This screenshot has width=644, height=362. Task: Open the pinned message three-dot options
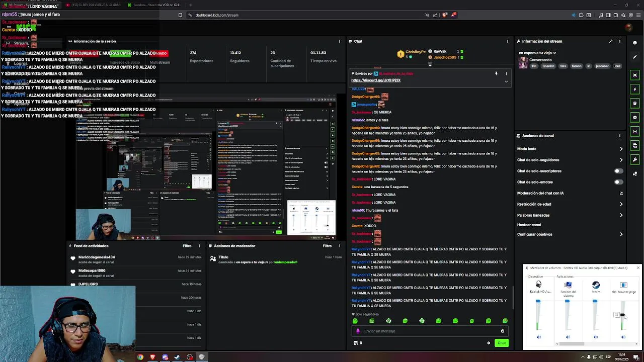point(506,74)
